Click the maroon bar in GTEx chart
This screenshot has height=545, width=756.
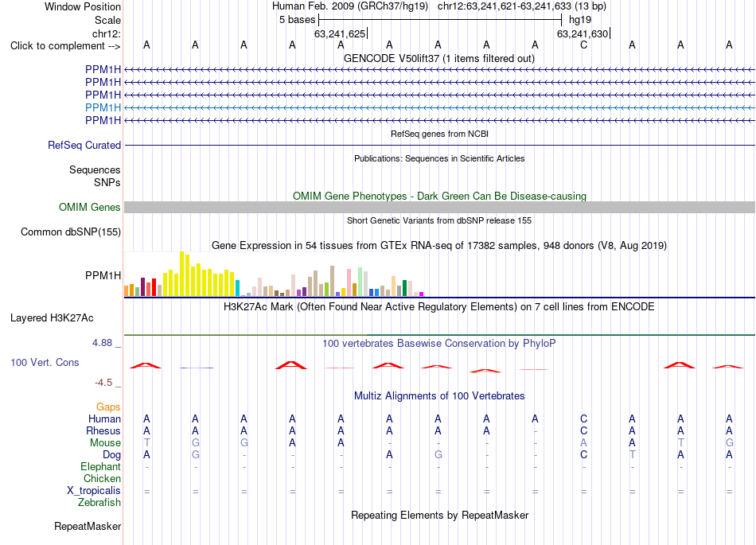pos(142,286)
